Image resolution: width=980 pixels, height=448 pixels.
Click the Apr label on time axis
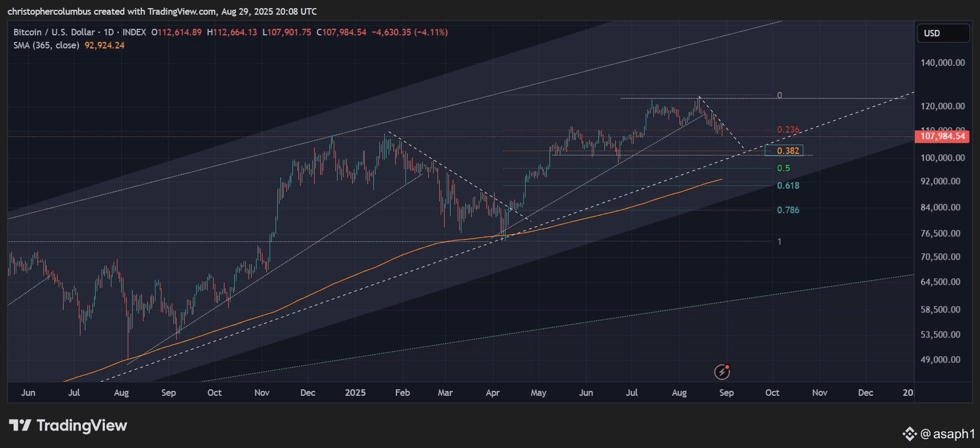(492, 393)
